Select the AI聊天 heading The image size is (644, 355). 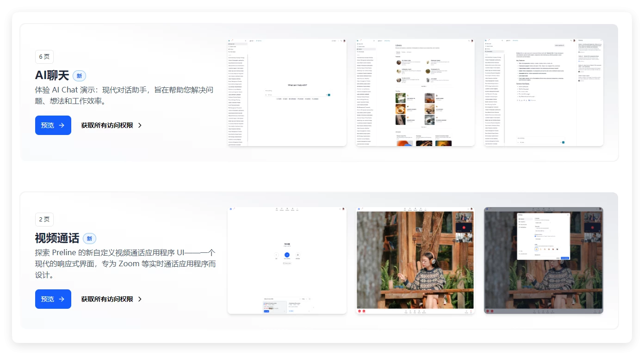(x=52, y=75)
